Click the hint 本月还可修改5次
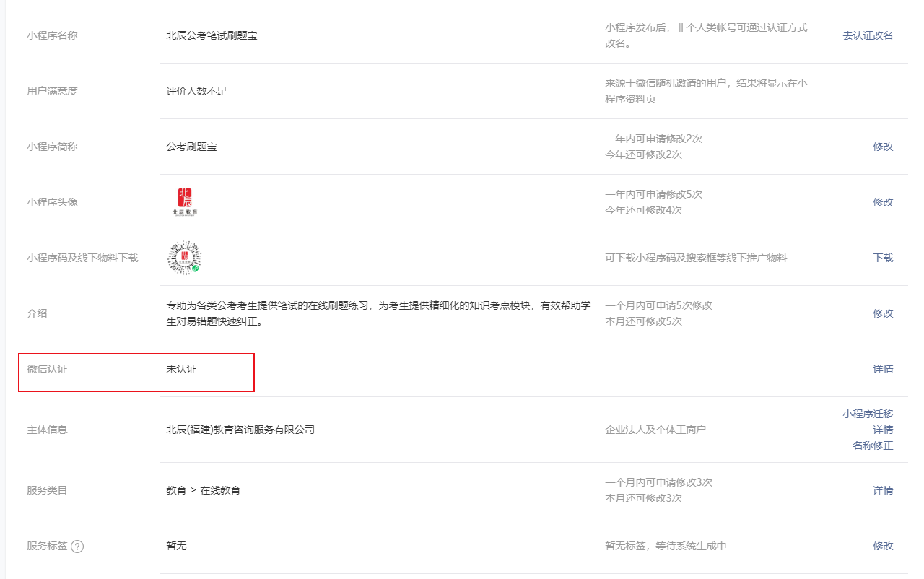Viewport: 924px width, 579px height. [x=643, y=321]
